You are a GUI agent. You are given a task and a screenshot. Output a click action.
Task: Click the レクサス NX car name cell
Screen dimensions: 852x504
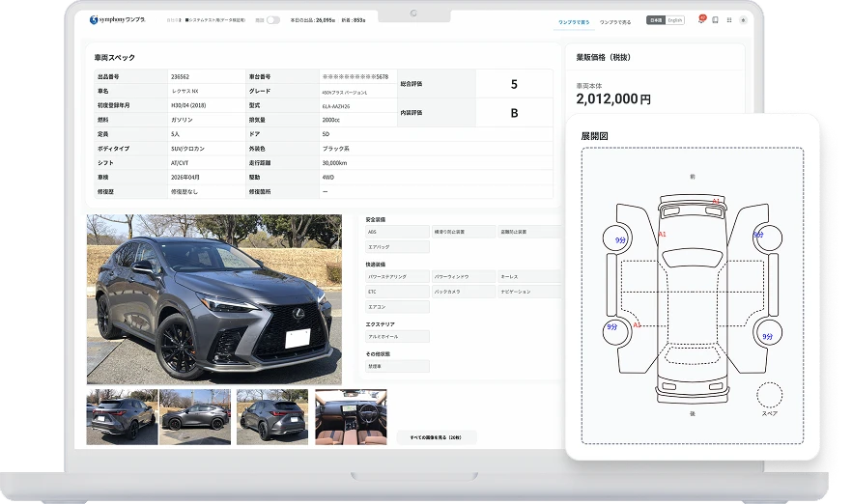207,91
